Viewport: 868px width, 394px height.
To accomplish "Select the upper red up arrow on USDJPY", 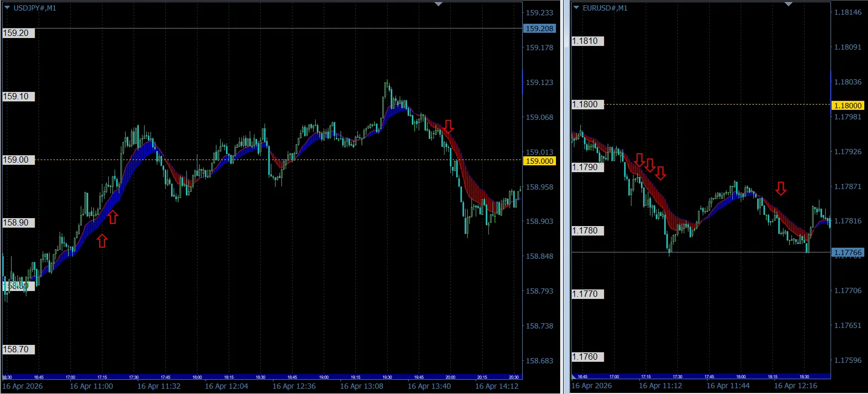I will click(112, 217).
